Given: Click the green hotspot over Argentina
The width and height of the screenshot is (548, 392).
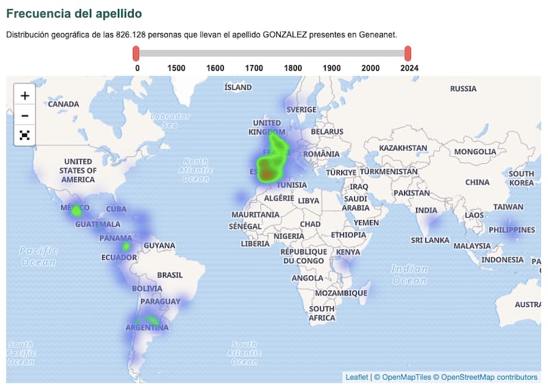Looking at the screenshot, I should coord(152,320).
